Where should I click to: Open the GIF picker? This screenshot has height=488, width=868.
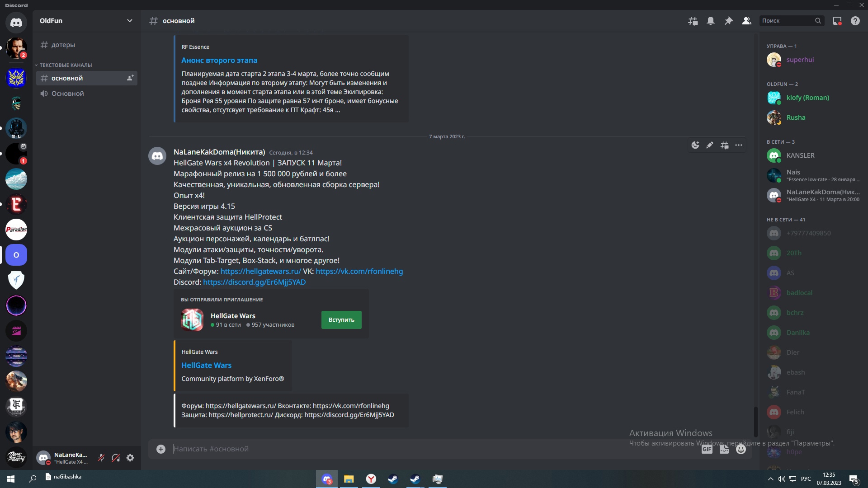point(707,449)
